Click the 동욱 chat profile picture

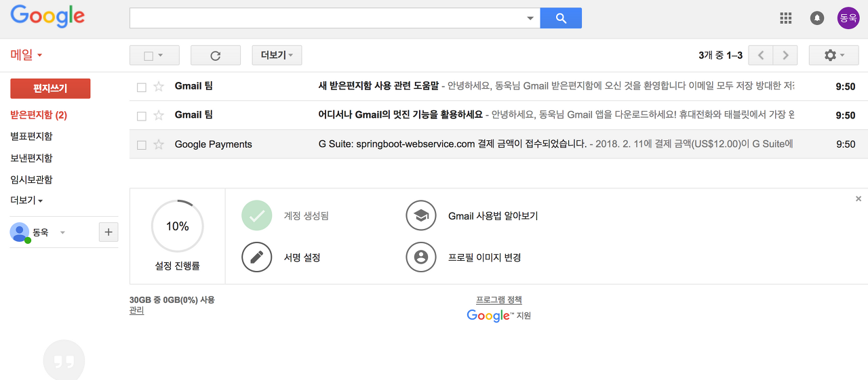point(20,232)
